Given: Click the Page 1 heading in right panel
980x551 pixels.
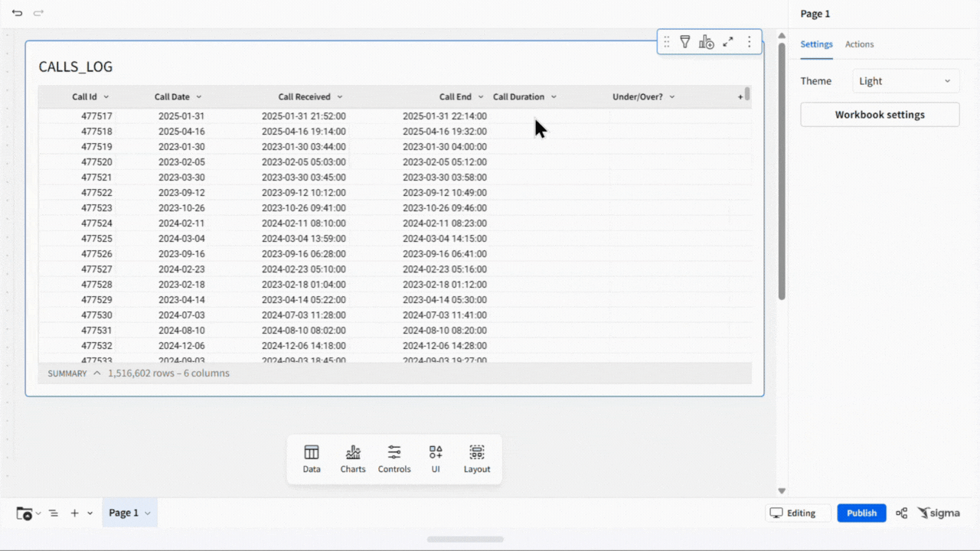Looking at the screenshot, I should [x=815, y=14].
